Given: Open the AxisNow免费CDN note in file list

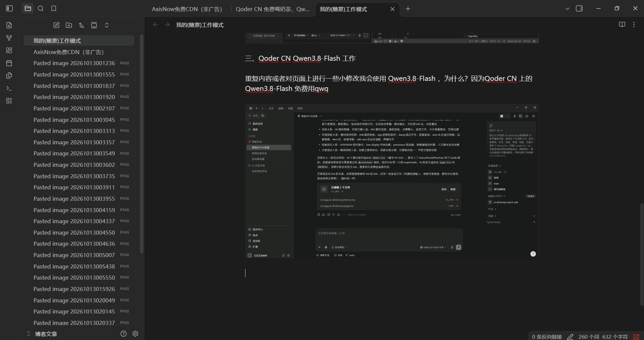Looking at the screenshot, I should coord(79,52).
